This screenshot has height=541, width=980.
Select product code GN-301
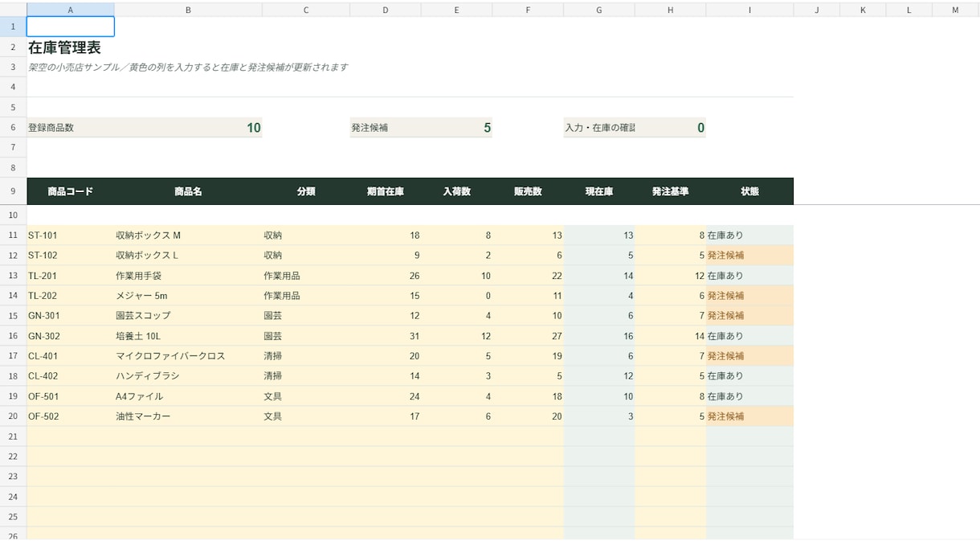tap(71, 316)
